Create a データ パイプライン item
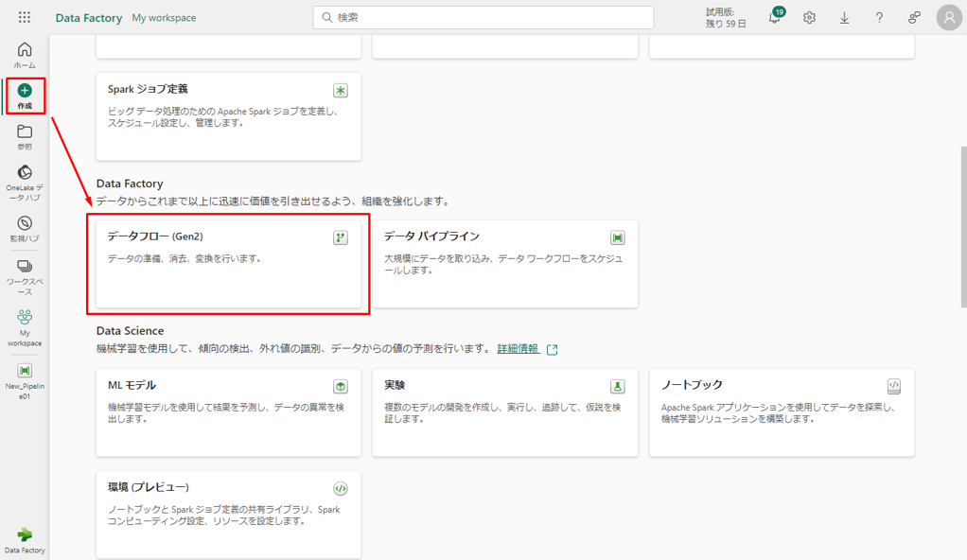 (x=504, y=264)
